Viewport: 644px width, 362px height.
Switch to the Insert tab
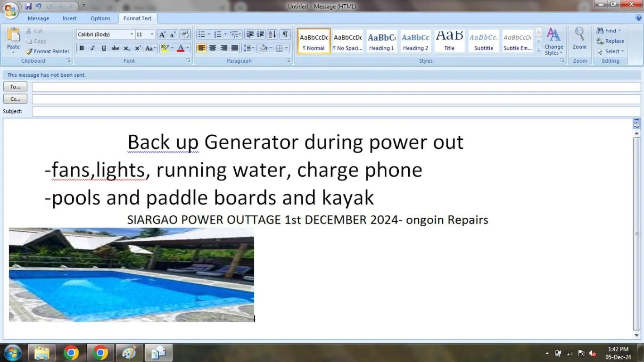69,18
